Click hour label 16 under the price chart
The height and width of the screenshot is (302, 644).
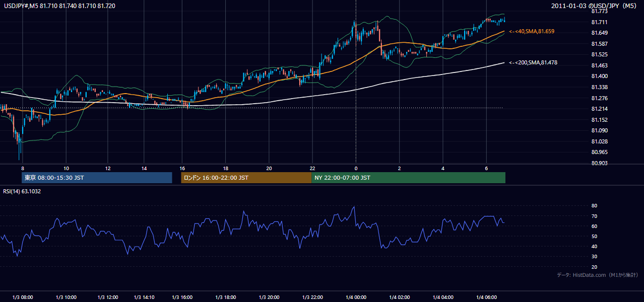click(x=182, y=168)
